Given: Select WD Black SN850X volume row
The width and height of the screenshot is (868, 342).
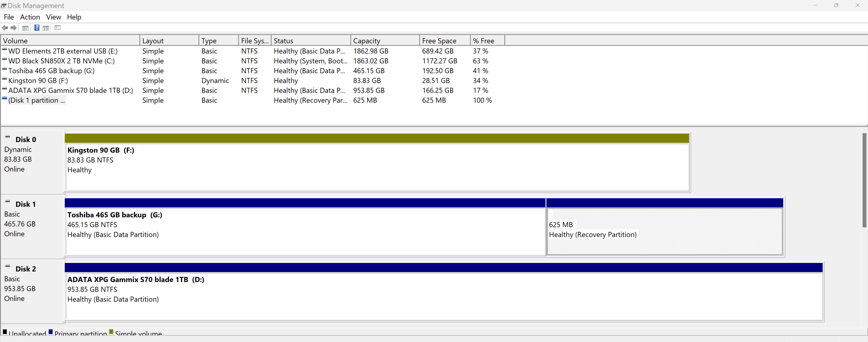Looking at the screenshot, I should (61, 61).
